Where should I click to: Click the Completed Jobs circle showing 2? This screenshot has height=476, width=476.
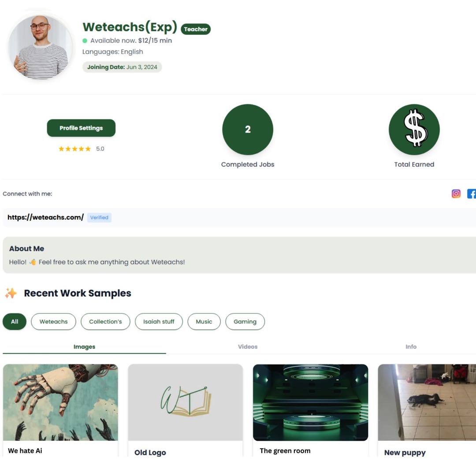tap(248, 130)
